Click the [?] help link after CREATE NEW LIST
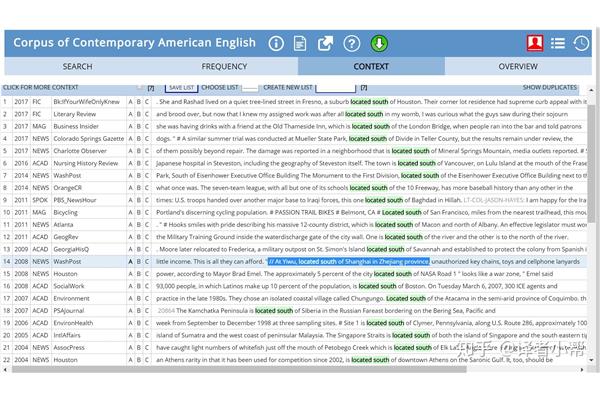 [364, 88]
